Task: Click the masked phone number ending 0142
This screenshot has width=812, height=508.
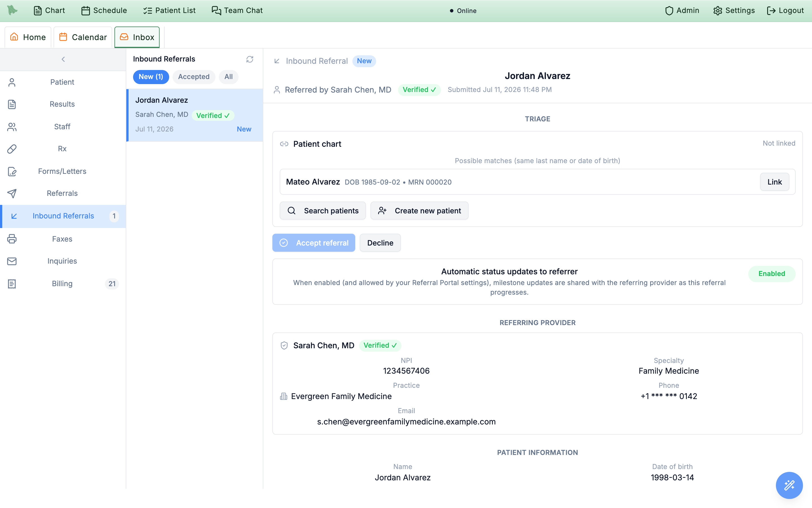Action: pyautogui.click(x=669, y=397)
